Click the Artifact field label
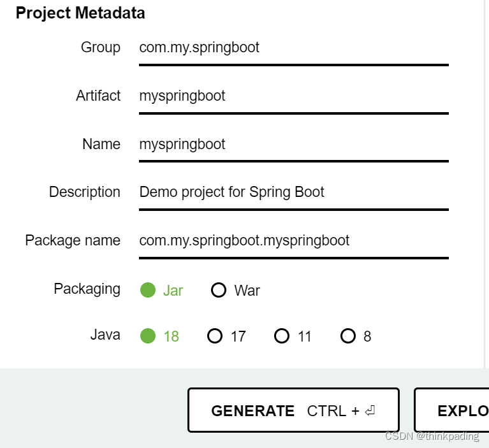 click(x=98, y=96)
